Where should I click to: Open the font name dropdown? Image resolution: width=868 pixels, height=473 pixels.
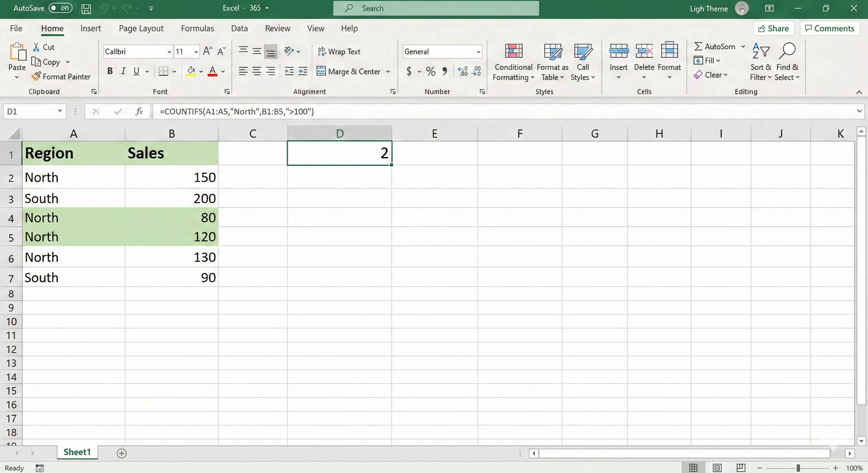tap(169, 51)
